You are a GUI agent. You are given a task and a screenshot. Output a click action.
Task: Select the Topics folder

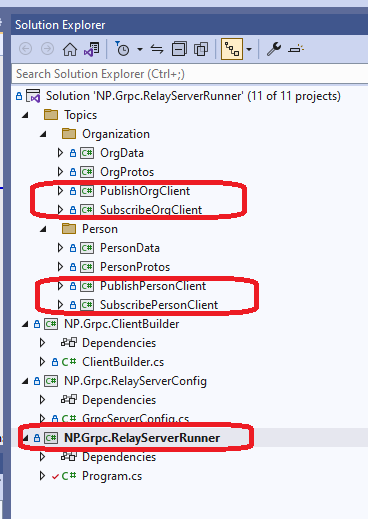coord(80,115)
